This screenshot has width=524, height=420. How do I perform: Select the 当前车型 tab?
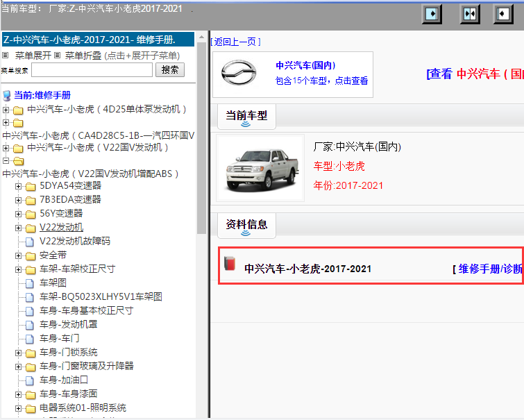[246, 117]
